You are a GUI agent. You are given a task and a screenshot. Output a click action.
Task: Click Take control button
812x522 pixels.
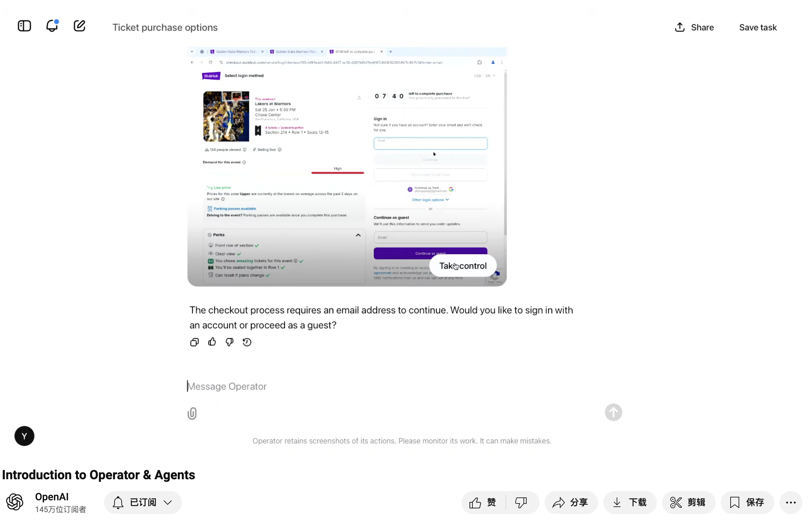[x=463, y=266]
